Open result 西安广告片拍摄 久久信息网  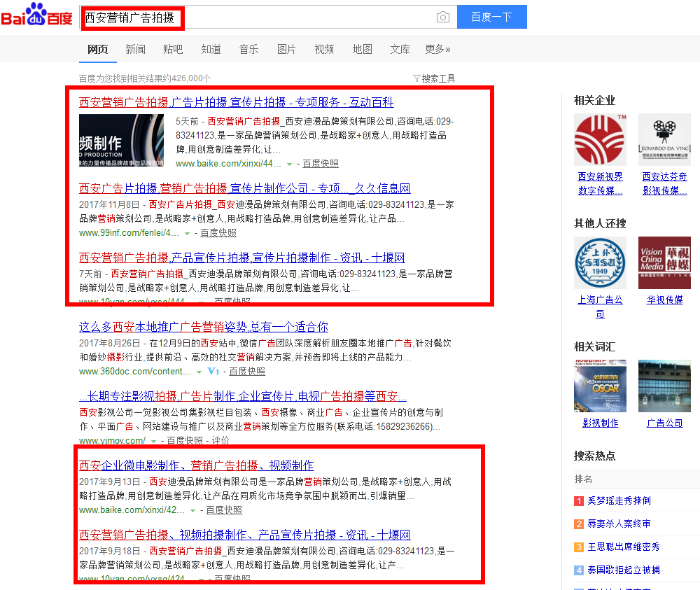coord(244,188)
